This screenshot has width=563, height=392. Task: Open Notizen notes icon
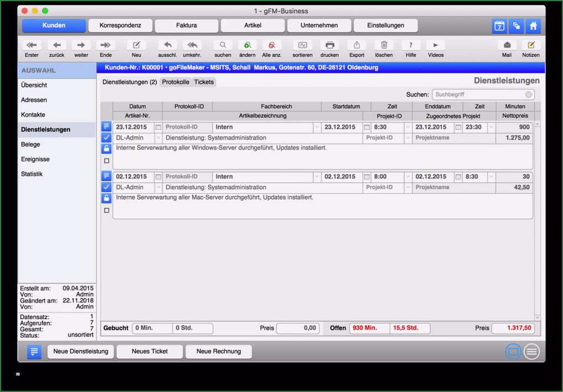coord(530,45)
